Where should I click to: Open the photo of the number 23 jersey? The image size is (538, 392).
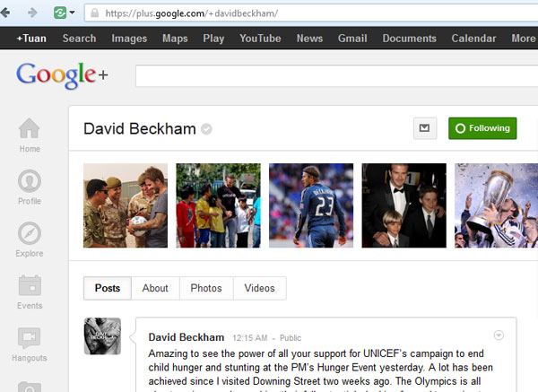[x=311, y=205]
